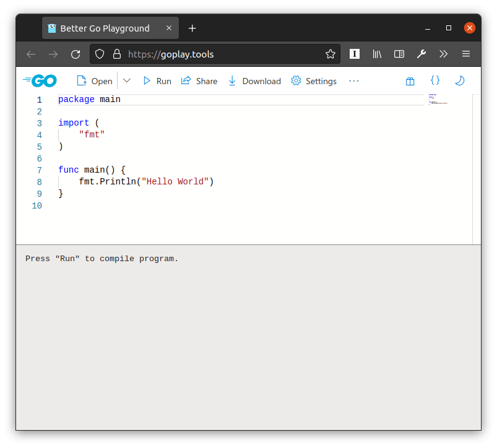The image size is (497, 448).
Task: Click the 'Press "Run" to compile program.' message
Action: click(102, 259)
